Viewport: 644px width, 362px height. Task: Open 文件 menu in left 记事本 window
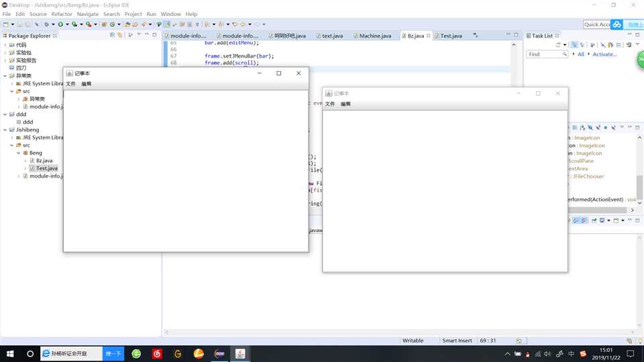tap(70, 84)
